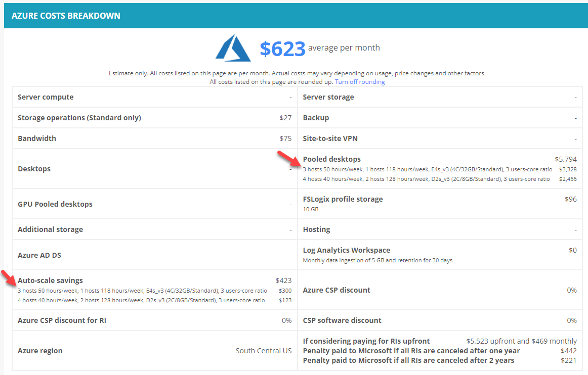
Task: Click the South Central US region value
Action: [263, 351]
